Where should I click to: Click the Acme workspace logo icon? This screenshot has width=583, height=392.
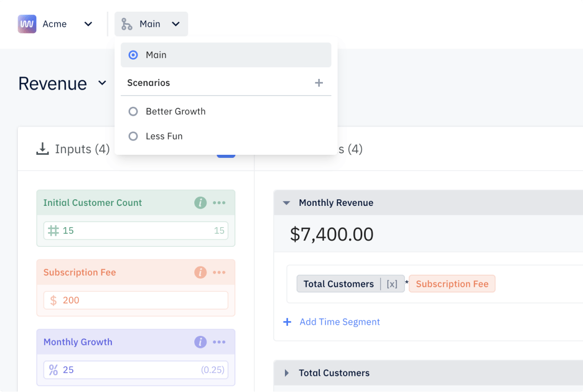(27, 24)
